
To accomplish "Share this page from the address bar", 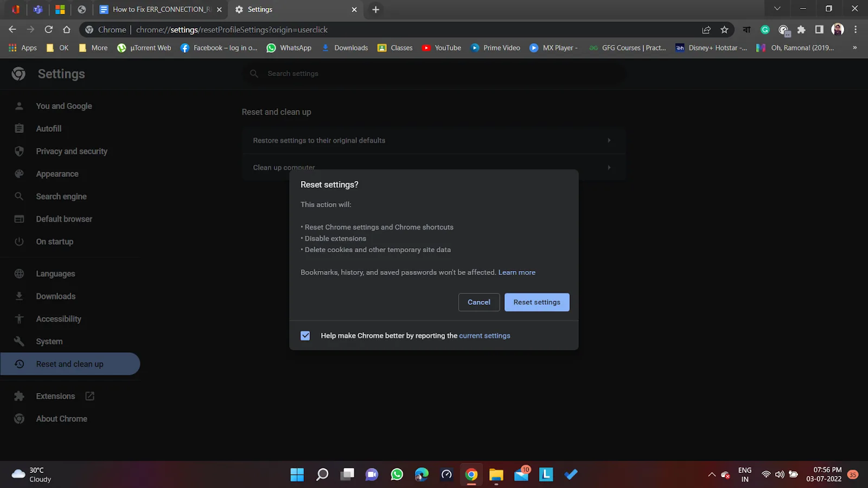I will (x=706, y=30).
